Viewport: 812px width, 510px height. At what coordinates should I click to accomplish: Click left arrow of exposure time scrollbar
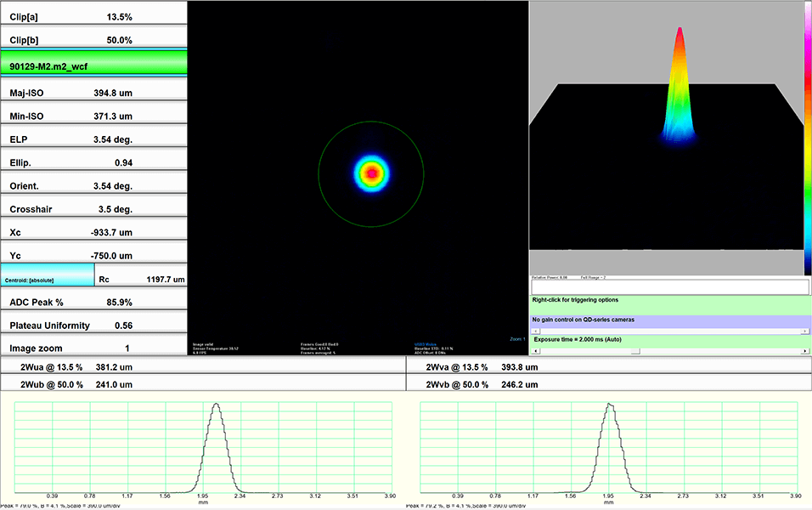click(535, 350)
